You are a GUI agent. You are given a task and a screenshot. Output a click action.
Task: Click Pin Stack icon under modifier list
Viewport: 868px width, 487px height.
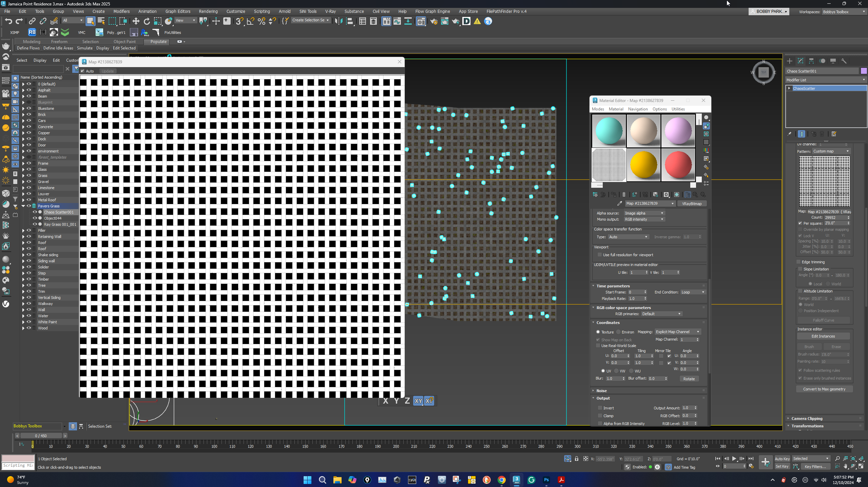(789, 134)
